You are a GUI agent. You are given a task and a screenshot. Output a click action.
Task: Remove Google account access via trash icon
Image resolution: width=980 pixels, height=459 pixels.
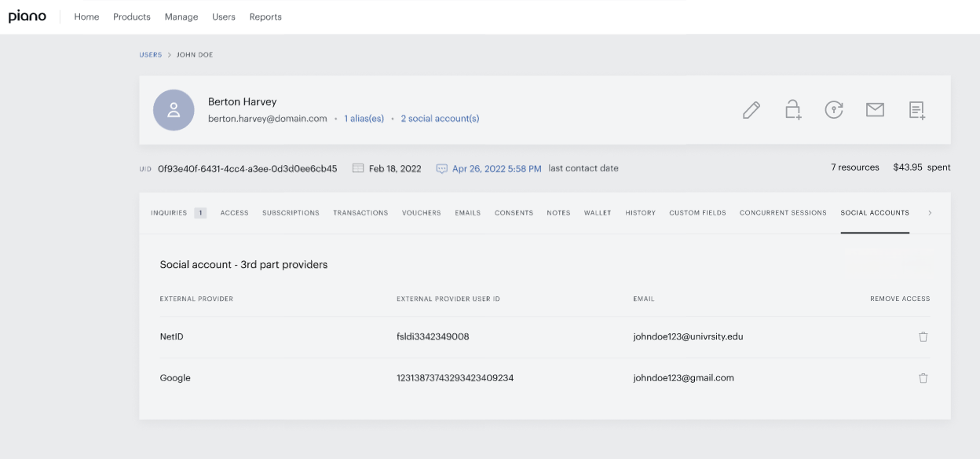[923, 378]
